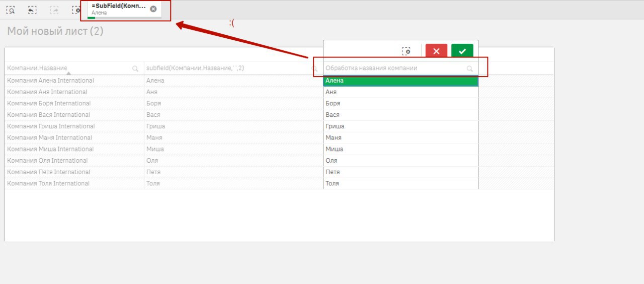Image resolution: width=644 pixels, height=284 pixels.
Task: Select Маня in the list box
Action: point(400,137)
